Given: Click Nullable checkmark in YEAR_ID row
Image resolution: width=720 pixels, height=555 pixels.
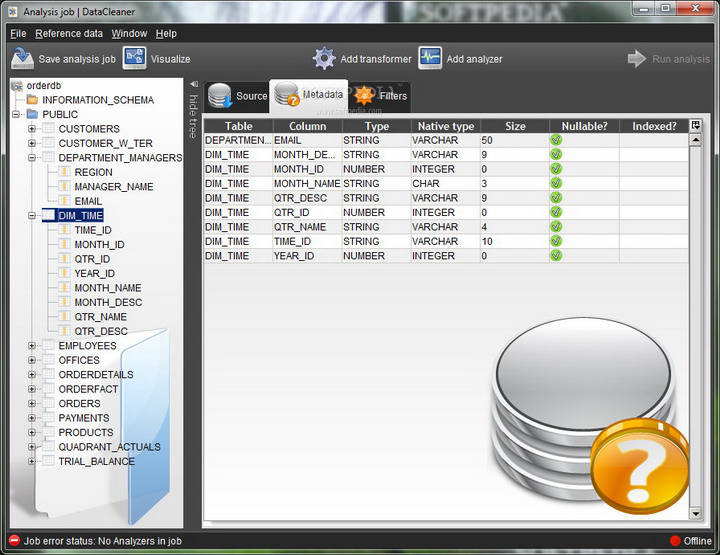Looking at the screenshot, I should (x=556, y=256).
